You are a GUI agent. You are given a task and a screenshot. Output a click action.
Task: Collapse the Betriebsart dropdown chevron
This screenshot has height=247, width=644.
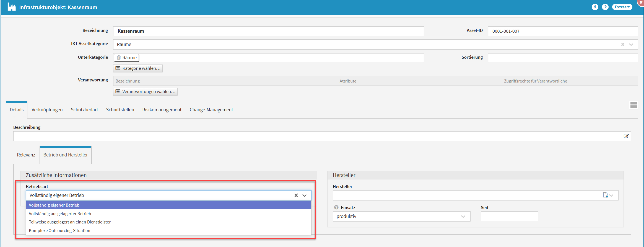pos(305,195)
